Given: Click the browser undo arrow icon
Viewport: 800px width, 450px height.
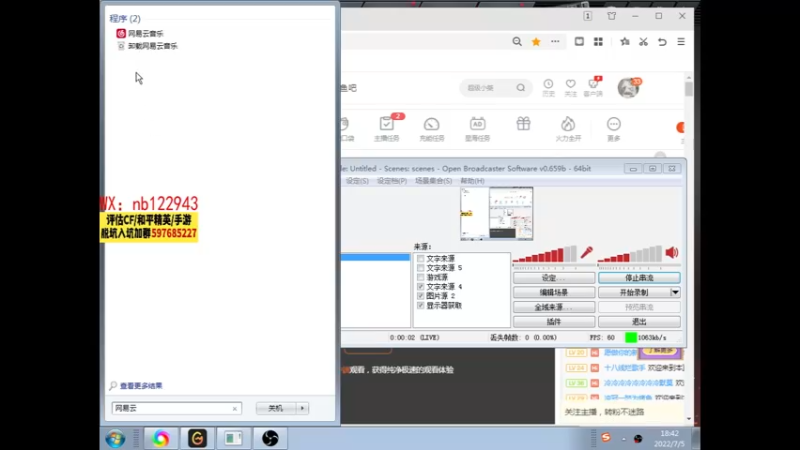Looking at the screenshot, I should (x=662, y=42).
